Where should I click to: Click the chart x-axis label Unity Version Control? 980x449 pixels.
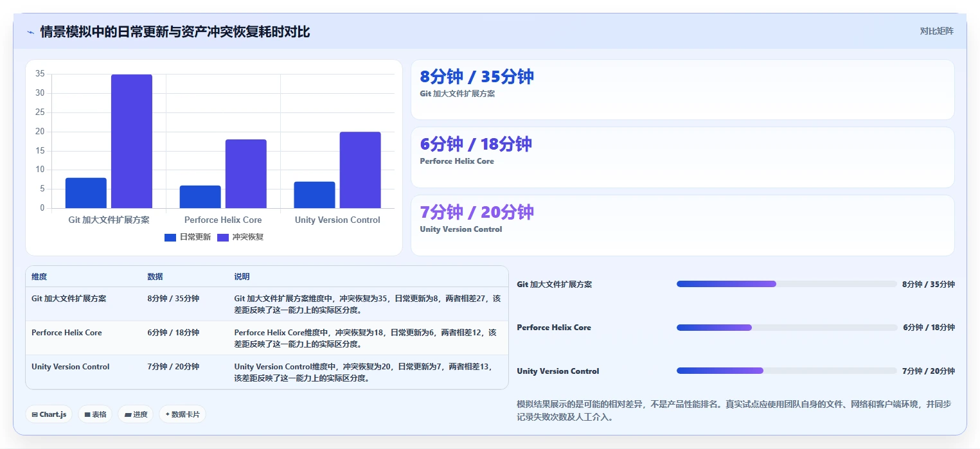pos(337,220)
